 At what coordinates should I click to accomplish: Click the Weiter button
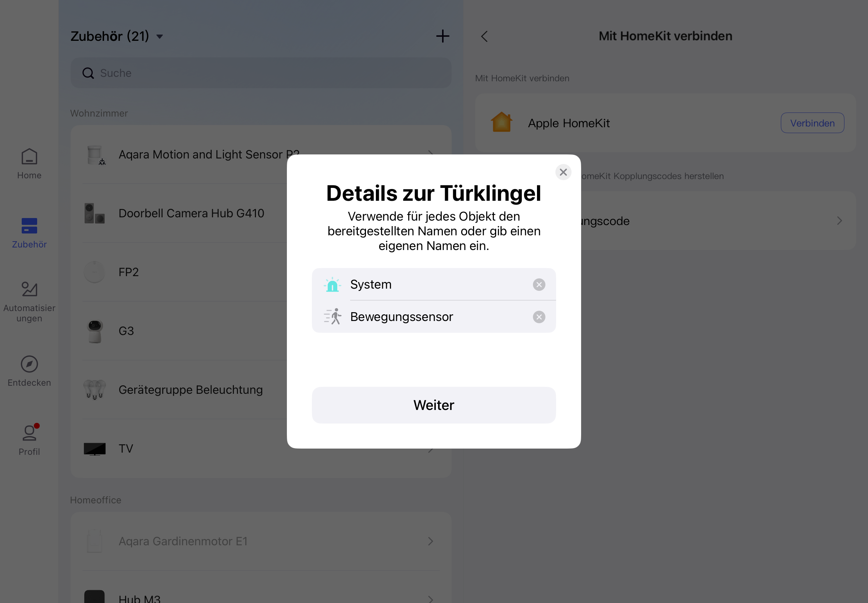433,405
